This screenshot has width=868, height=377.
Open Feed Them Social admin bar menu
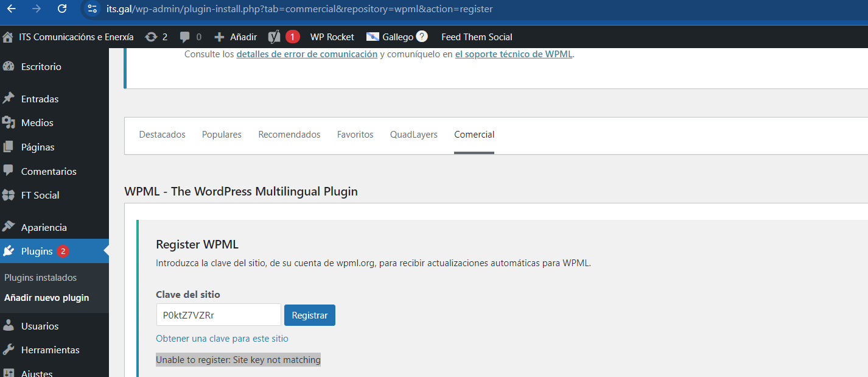tap(477, 37)
